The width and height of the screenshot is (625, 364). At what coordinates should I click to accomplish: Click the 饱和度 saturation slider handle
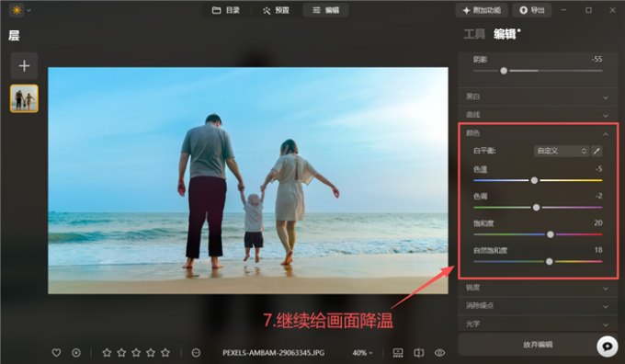(x=550, y=234)
